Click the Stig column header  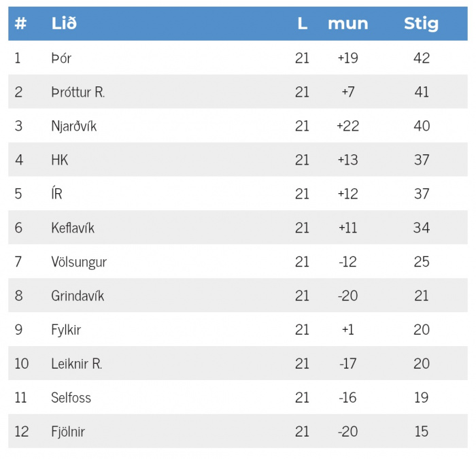tap(421, 24)
